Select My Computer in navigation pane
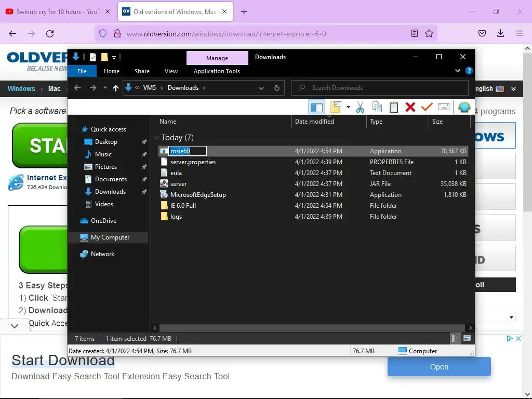Screen dimensions: 532x399 click(x=108, y=237)
